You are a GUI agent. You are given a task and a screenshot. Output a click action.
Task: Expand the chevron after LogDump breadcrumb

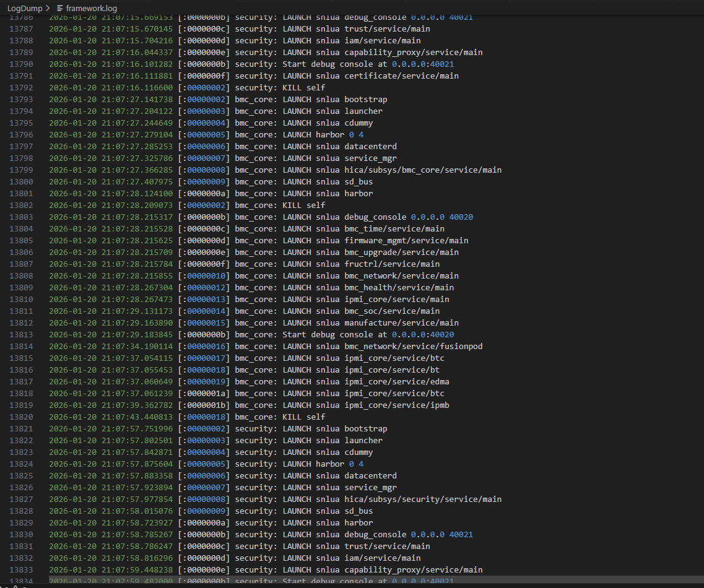coord(48,8)
